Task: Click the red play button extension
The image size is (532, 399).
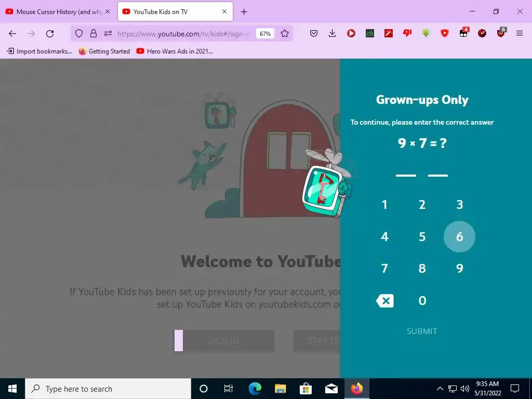Action: pos(351,33)
